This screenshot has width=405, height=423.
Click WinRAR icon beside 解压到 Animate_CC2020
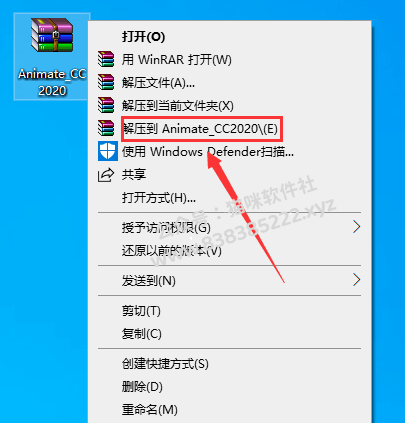106,128
